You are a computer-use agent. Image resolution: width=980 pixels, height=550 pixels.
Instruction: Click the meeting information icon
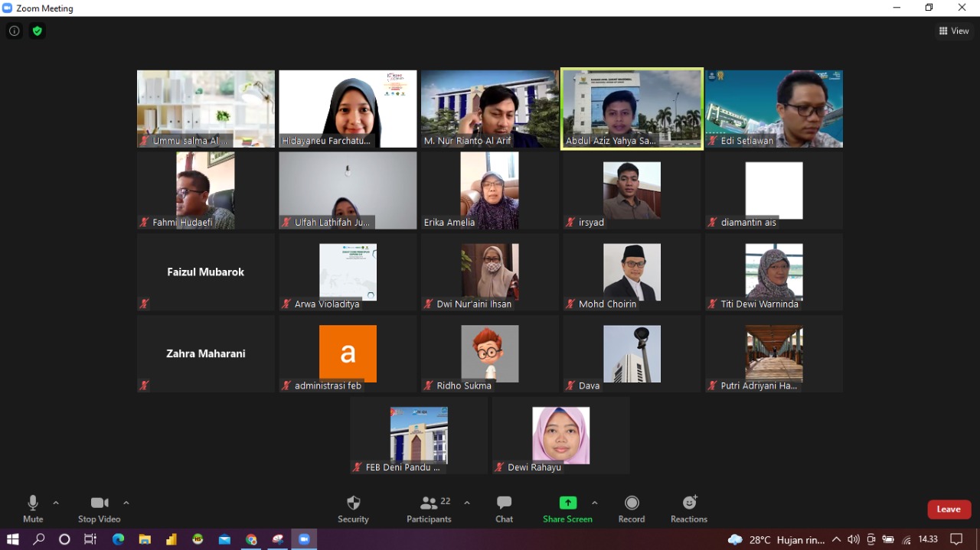point(14,31)
